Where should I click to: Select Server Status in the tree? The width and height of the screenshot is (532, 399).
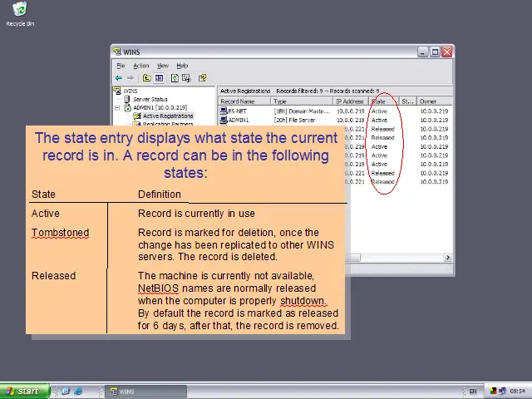(150, 99)
